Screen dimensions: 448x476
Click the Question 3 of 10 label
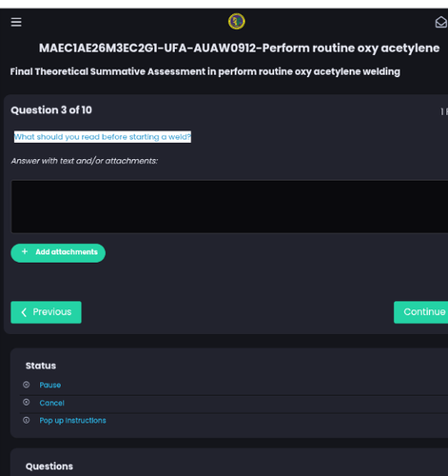51,110
